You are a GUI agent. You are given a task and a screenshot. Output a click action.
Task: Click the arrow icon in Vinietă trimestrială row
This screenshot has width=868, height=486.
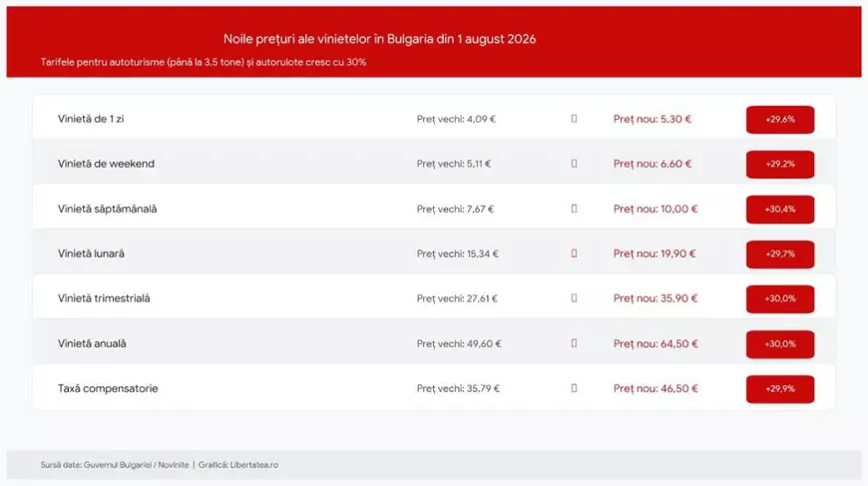[x=574, y=298]
